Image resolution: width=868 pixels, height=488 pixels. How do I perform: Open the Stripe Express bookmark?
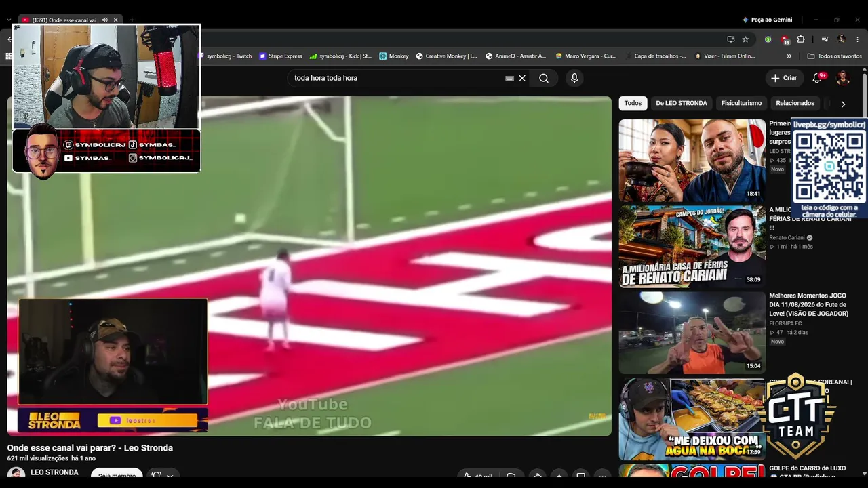(281, 56)
